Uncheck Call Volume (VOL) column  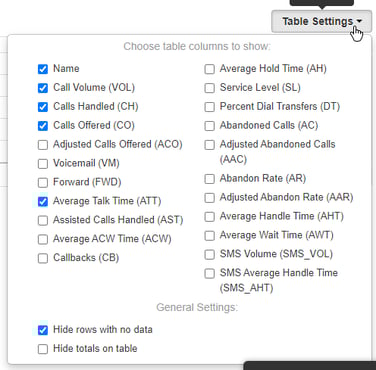point(43,88)
